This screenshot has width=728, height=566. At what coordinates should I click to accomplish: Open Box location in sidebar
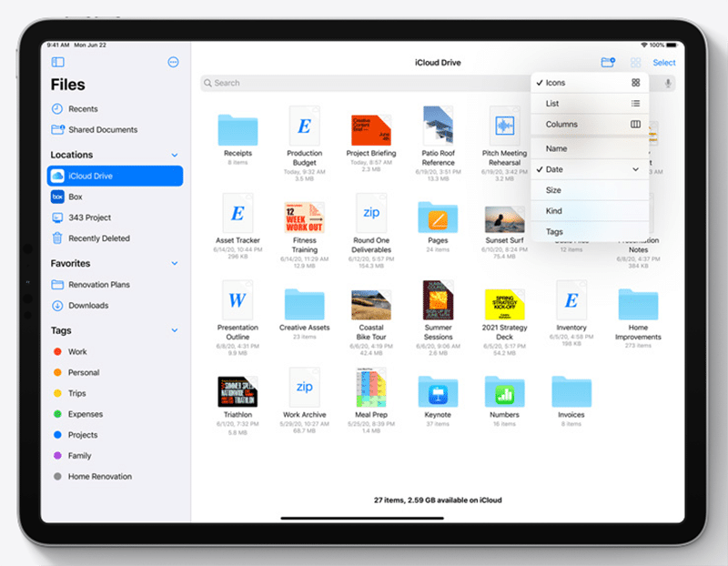point(75,197)
